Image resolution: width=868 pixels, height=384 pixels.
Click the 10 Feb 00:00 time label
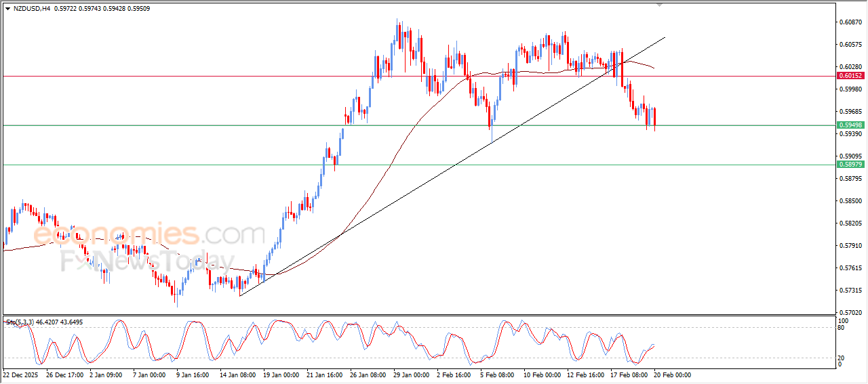[x=542, y=375]
